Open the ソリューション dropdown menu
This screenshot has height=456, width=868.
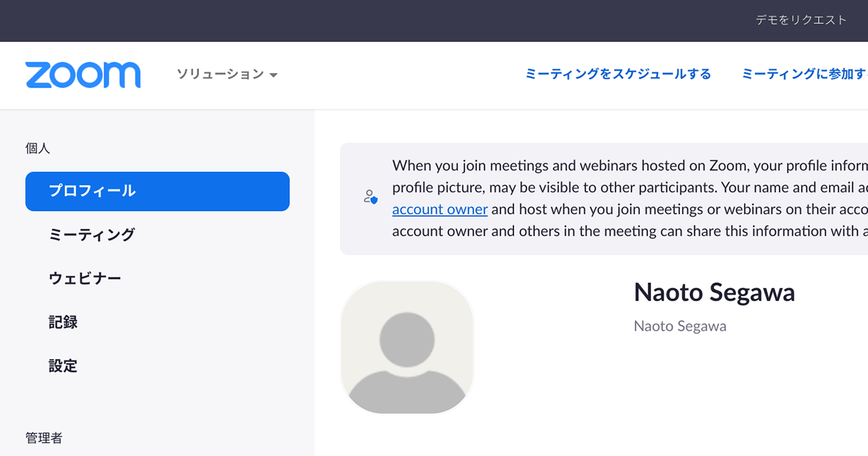227,75
